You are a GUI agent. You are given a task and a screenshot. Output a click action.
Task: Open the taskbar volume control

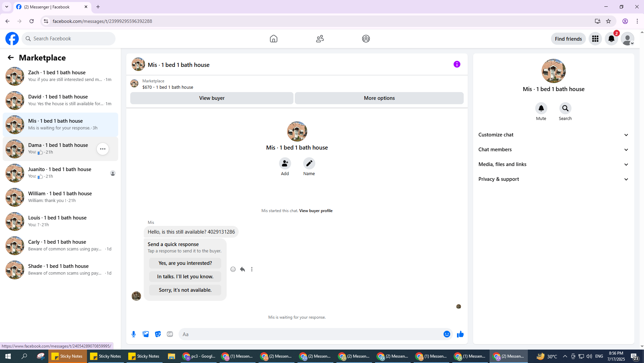coord(589,356)
